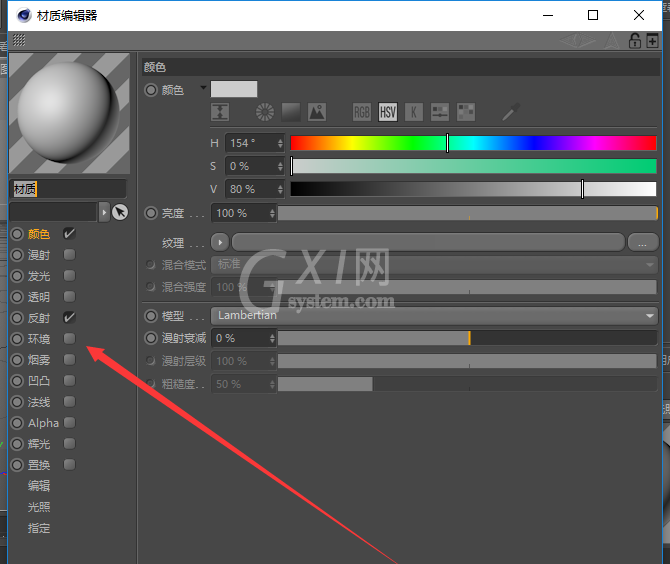
Task: Click the material name field 材质
Action: [68, 189]
